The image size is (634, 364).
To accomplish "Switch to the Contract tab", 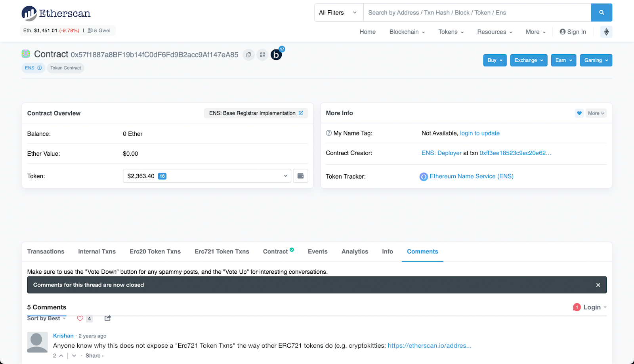I will [278, 252].
